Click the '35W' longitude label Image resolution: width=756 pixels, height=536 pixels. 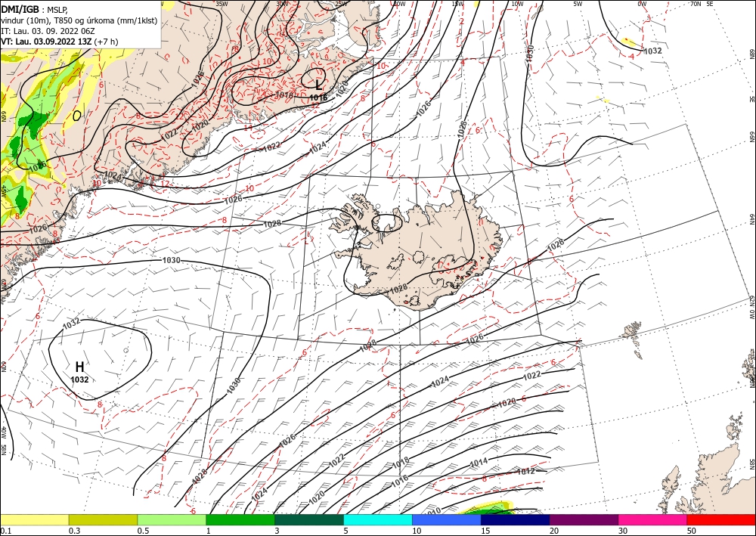[x=222, y=4]
